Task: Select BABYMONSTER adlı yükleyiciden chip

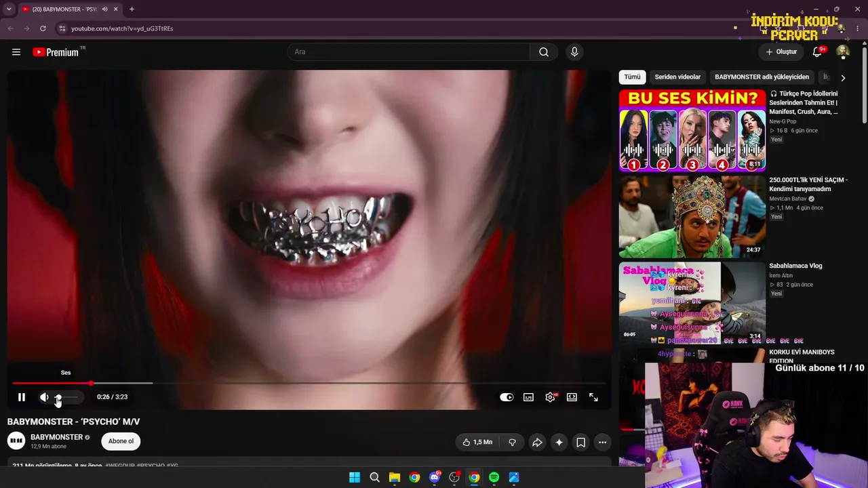Action: (x=762, y=77)
